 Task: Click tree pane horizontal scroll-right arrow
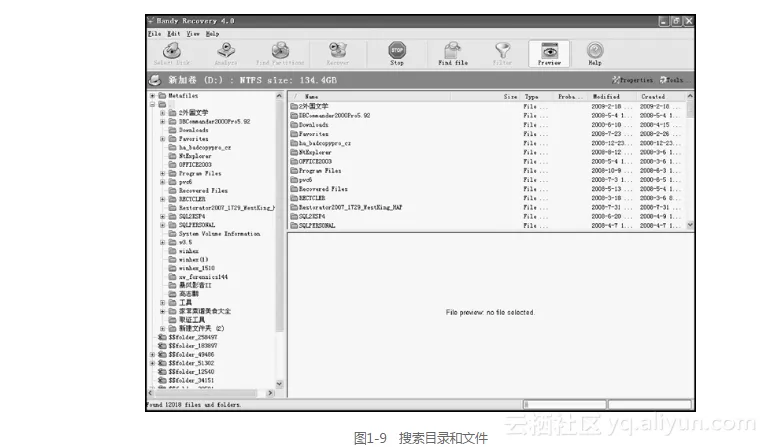(270, 393)
